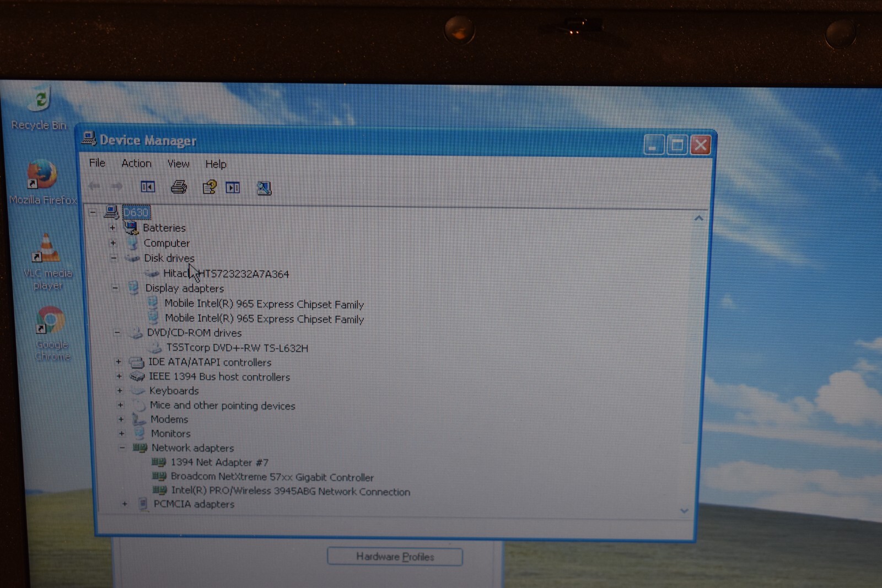Image resolution: width=882 pixels, height=588 pixels.
Task: Expand the Monitors node
Action: coord(121,433)
